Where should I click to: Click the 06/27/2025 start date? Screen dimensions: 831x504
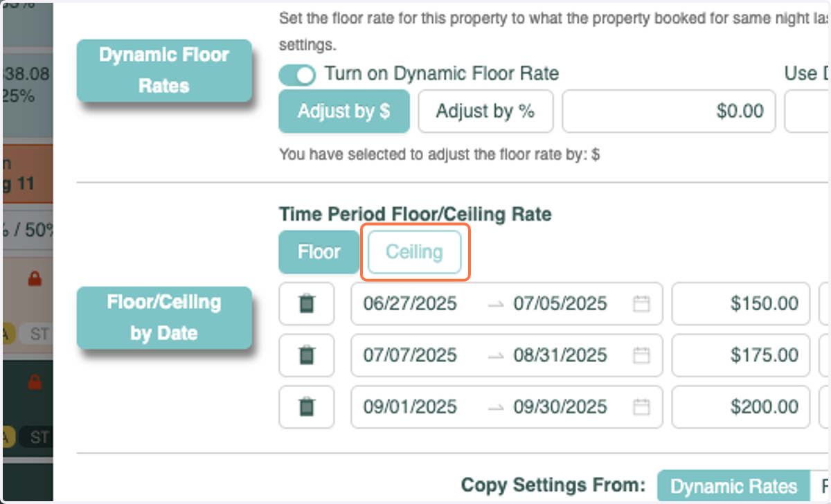[x=410, y=303]
